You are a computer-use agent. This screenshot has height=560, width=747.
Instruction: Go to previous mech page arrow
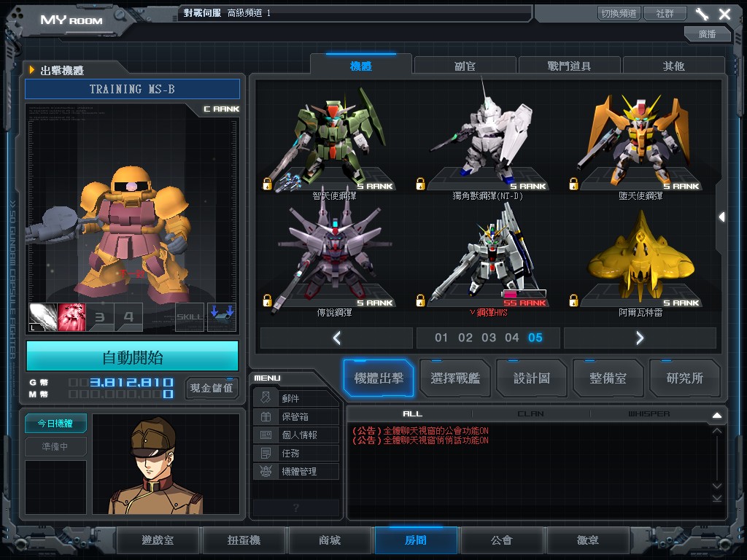pos(337,338)
